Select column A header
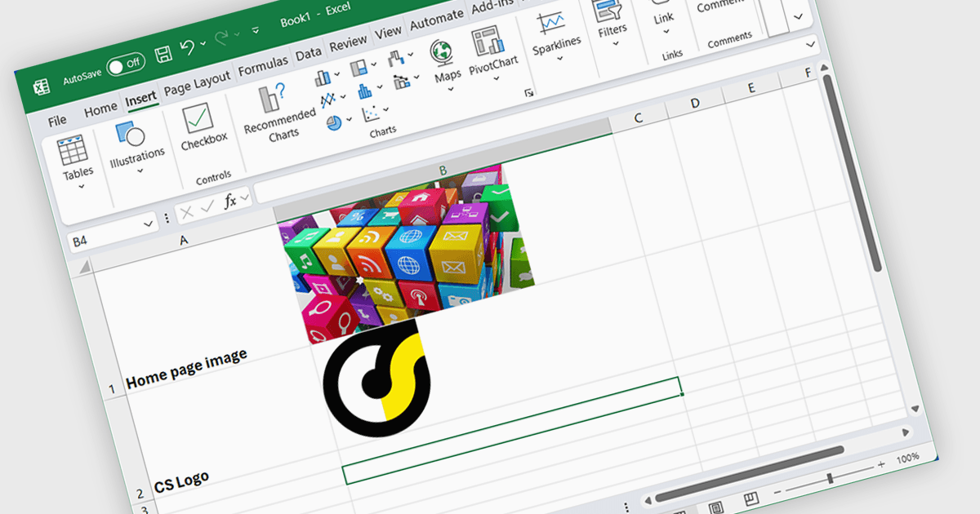 (x=183, y=240)
